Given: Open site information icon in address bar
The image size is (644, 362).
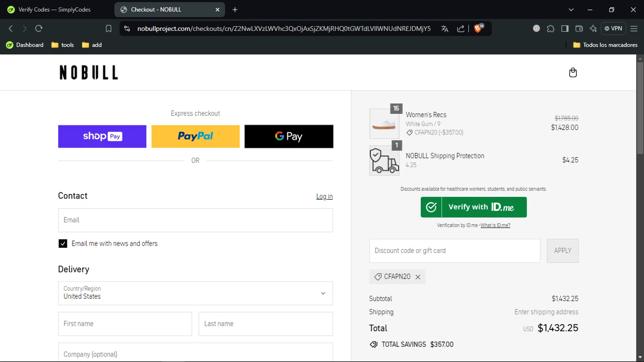Looking at the screenshot, I should pyautogui.click(x=127, y=28).
